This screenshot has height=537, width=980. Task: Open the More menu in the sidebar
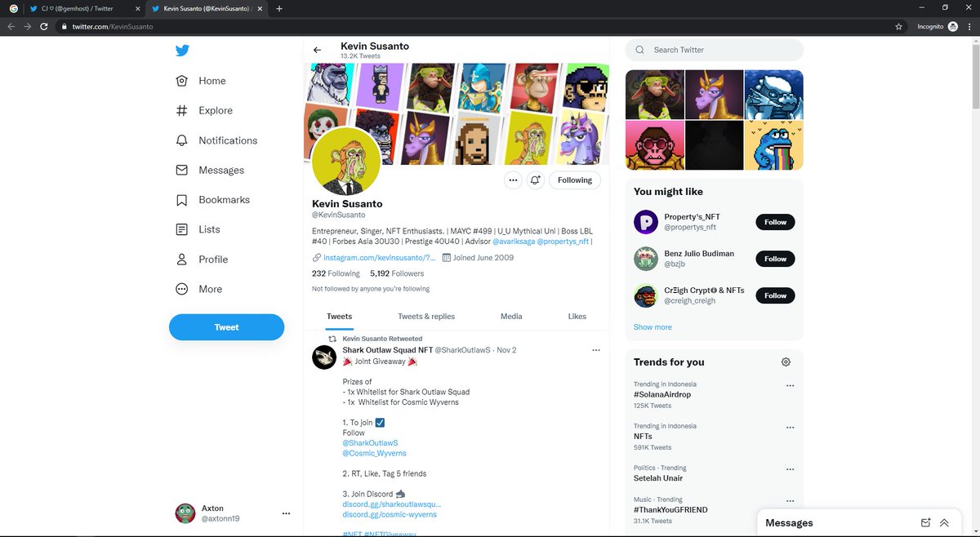tap(198, 289)
